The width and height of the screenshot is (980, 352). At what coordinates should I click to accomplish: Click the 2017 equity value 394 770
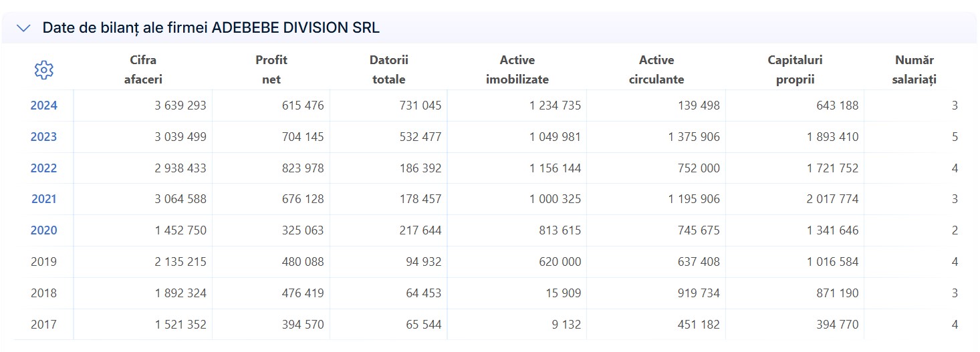838,325
